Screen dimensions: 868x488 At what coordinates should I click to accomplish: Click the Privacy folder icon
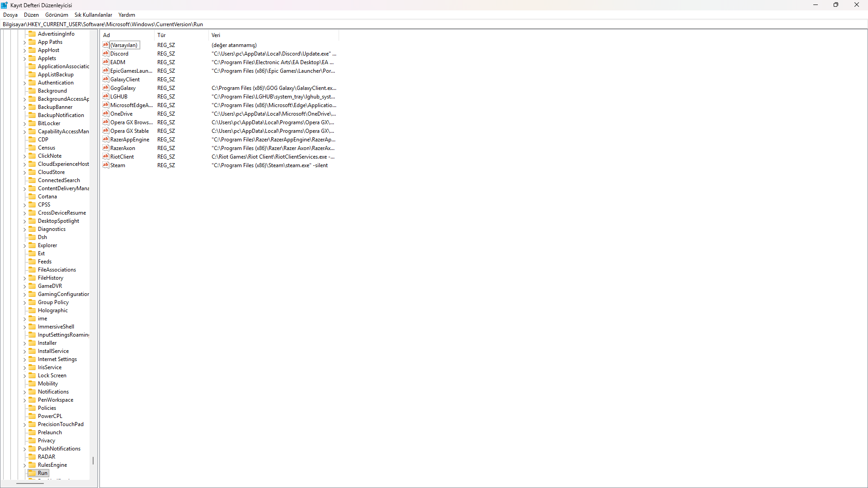click(x=32, y=440)
